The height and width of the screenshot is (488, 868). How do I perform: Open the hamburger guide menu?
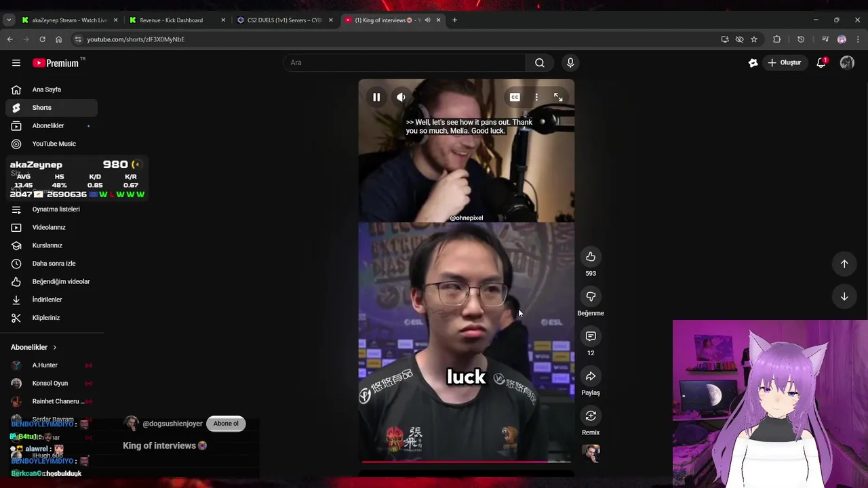tap(16, 62)
